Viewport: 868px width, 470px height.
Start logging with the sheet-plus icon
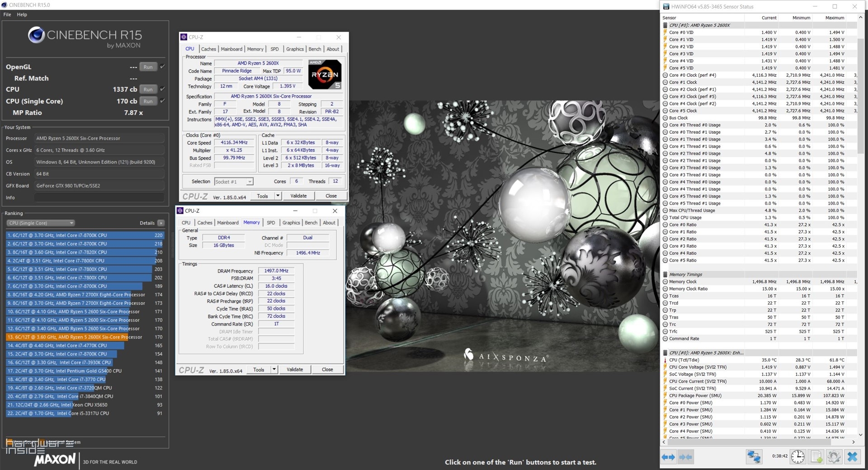[816, 457]
